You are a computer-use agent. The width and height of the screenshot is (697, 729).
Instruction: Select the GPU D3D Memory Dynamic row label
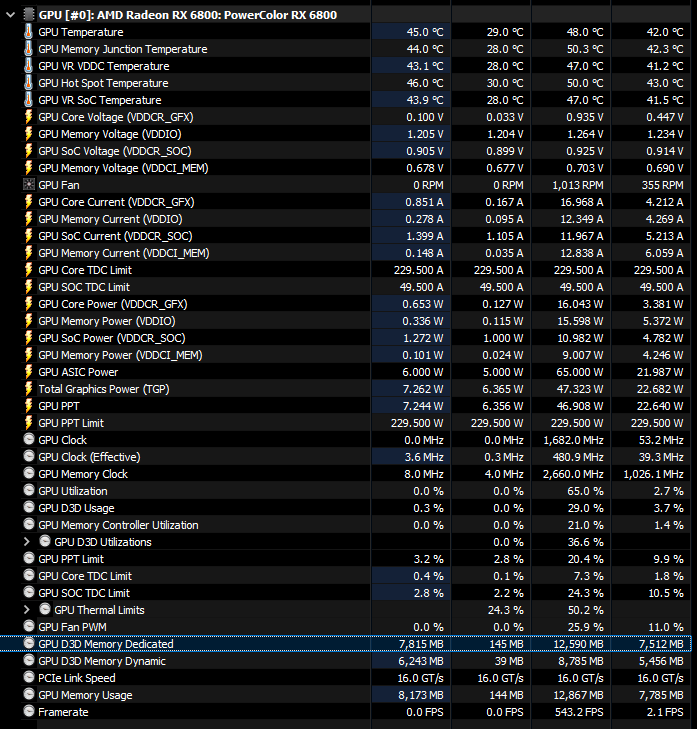(102, 661)
